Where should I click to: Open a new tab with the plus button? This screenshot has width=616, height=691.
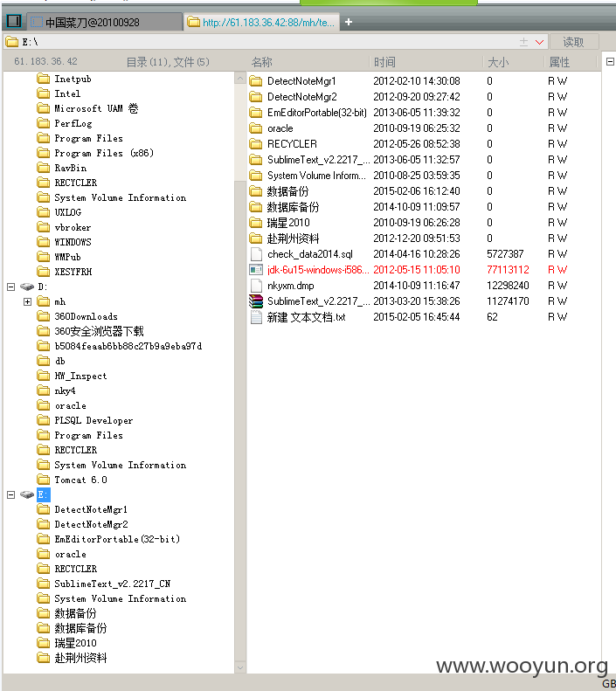tap(349, 22)
